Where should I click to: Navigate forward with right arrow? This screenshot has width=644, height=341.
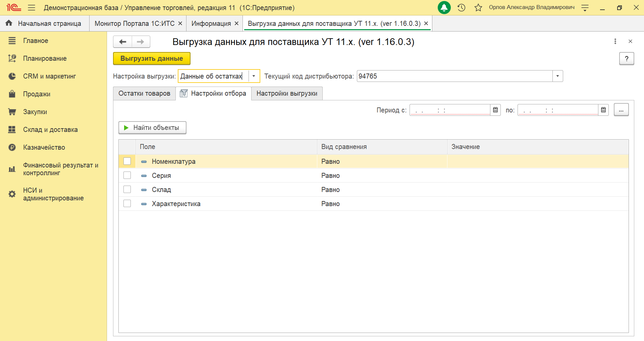click(x=141, y=42)
